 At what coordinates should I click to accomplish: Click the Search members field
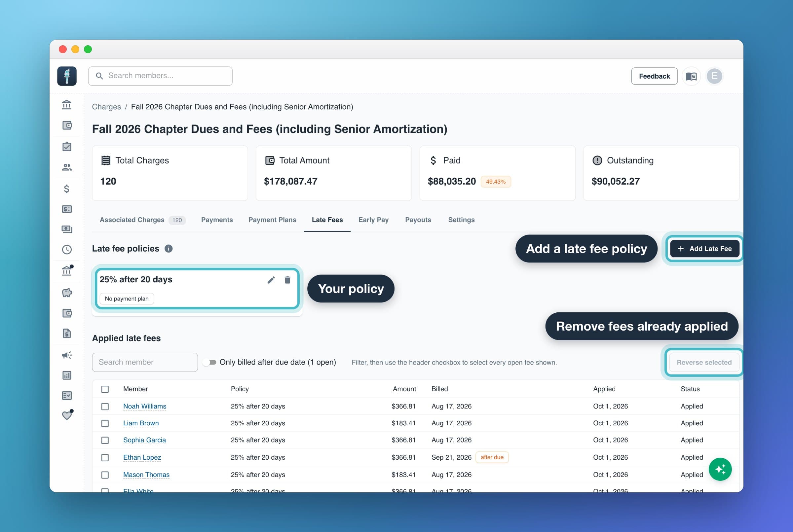(160, 76)
